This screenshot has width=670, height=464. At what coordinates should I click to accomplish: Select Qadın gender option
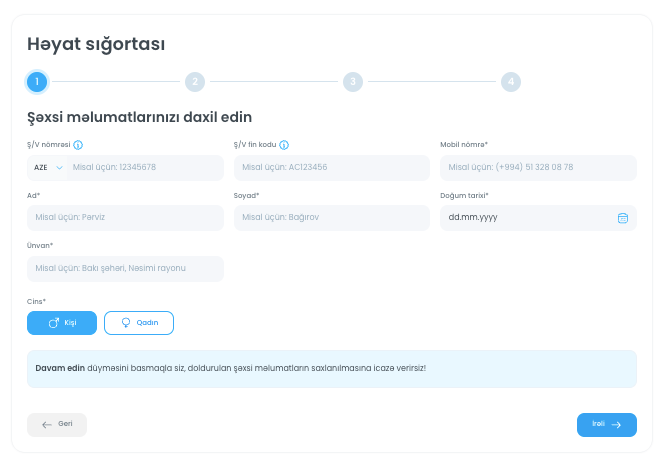tap(139, 323)
